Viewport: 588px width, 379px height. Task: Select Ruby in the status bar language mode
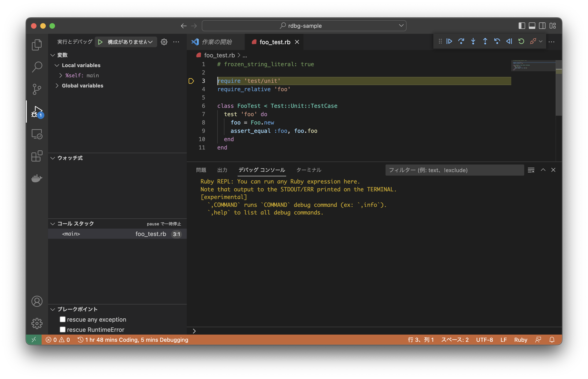(x=521, y=340)
